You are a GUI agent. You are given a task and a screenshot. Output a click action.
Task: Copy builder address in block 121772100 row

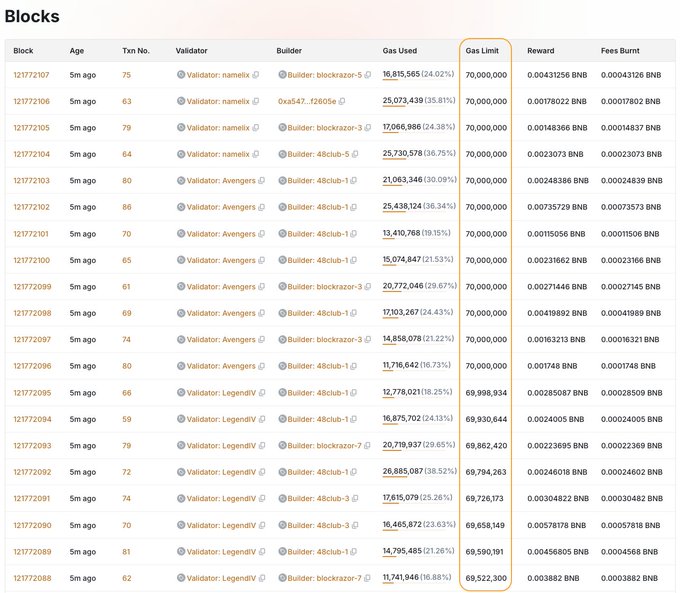click(353, 260)
